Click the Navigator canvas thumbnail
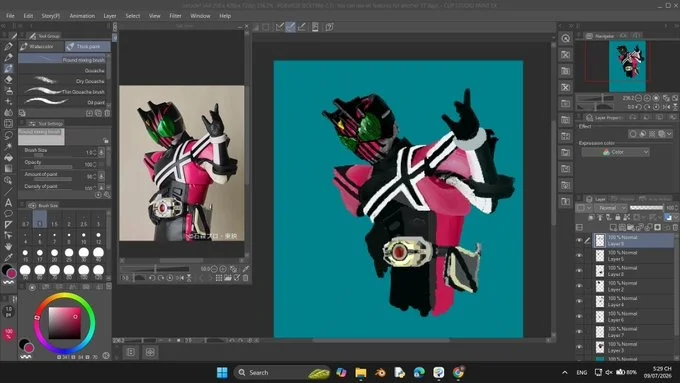 click(627, 66)
